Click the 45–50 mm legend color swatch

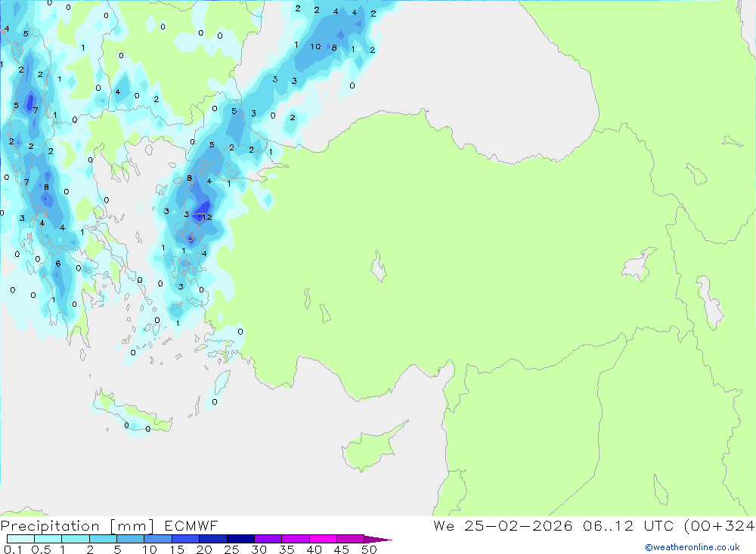pyautogui.click(x=350, y=539)
